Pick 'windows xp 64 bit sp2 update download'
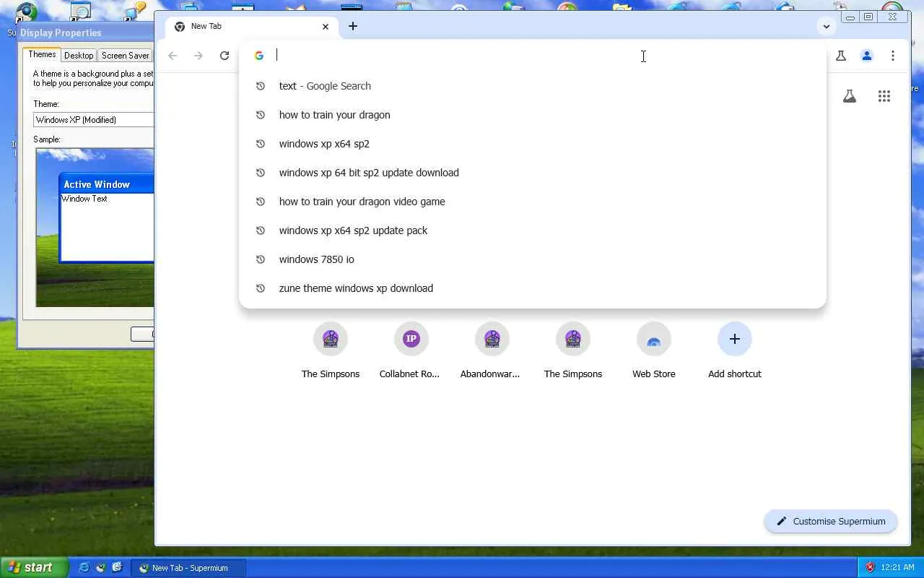The width and height of the screenshot is (924, 578). tap(533, 173)
